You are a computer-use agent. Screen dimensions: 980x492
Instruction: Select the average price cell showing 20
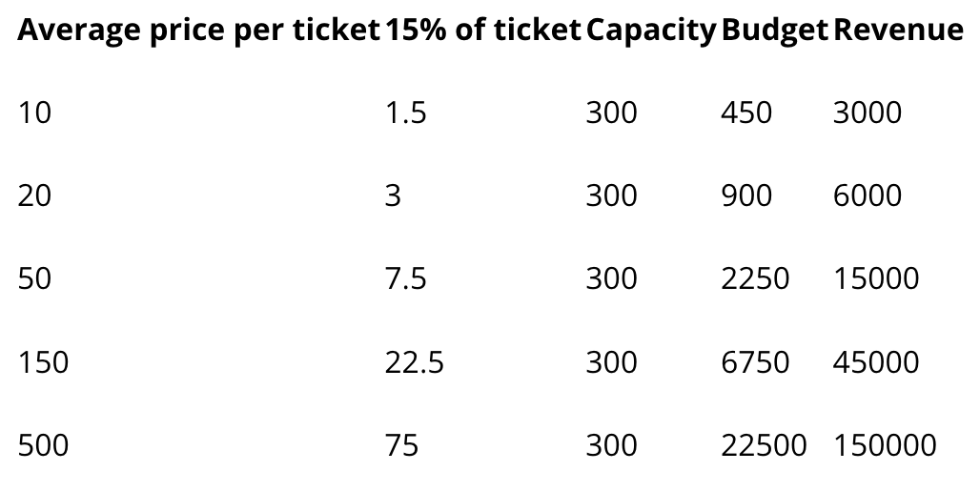(34, 195)
